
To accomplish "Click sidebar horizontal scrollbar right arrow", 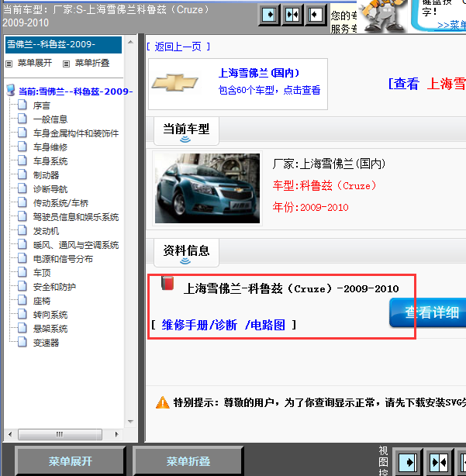I will click(x=116, y=434).
